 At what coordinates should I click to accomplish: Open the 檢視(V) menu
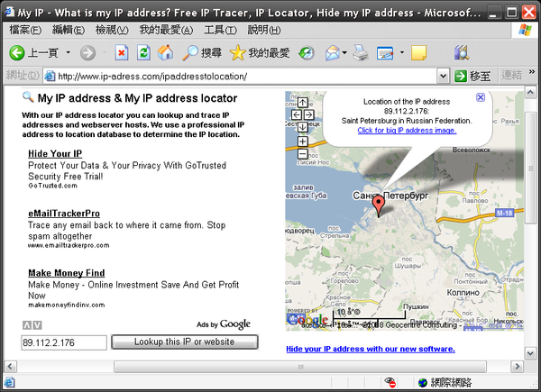112,30
